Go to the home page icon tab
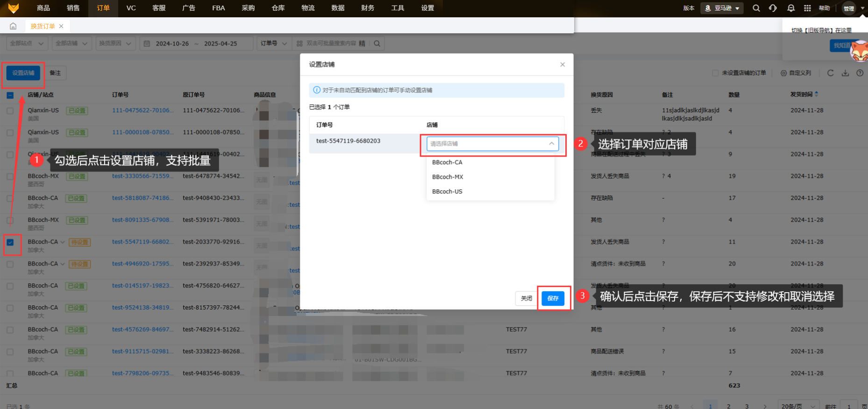Viewport: 868px width, 409px height. [13, 26]
